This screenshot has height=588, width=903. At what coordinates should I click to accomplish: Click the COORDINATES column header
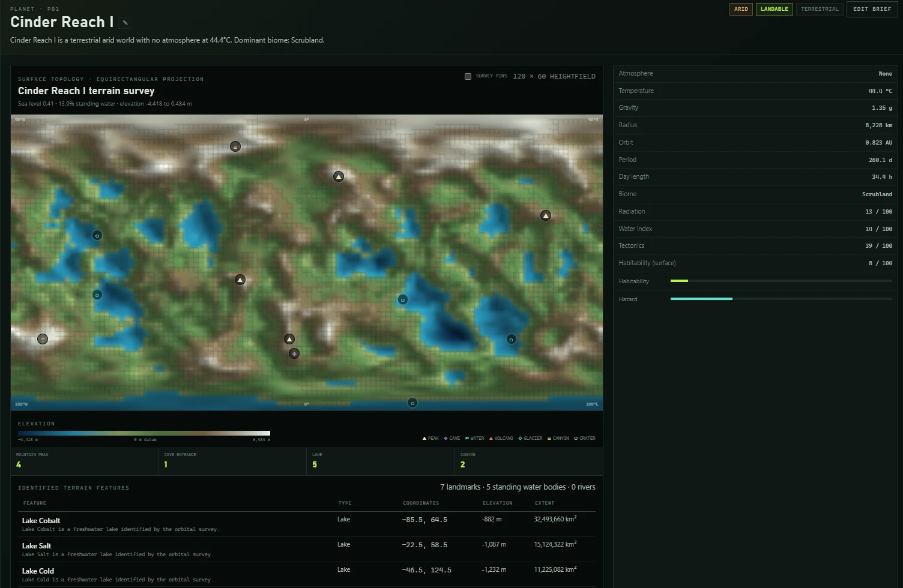click(421, 503)
